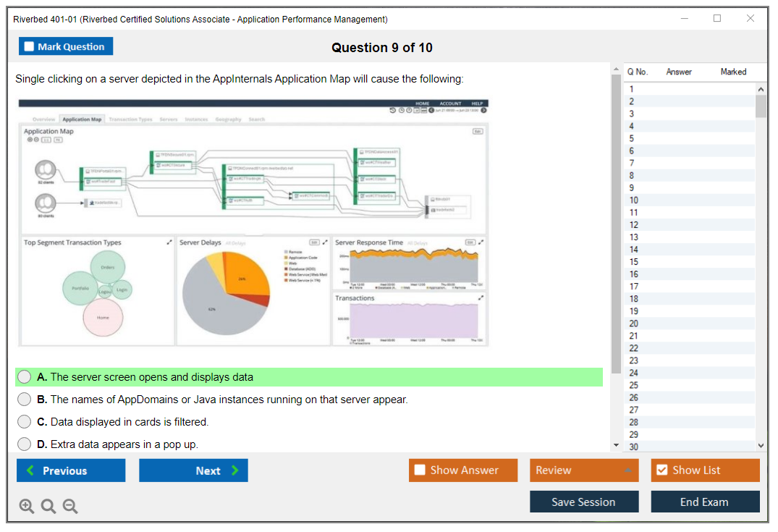Maximize the exam window
This screenshot has width=778, height=532.
[716, 19]
